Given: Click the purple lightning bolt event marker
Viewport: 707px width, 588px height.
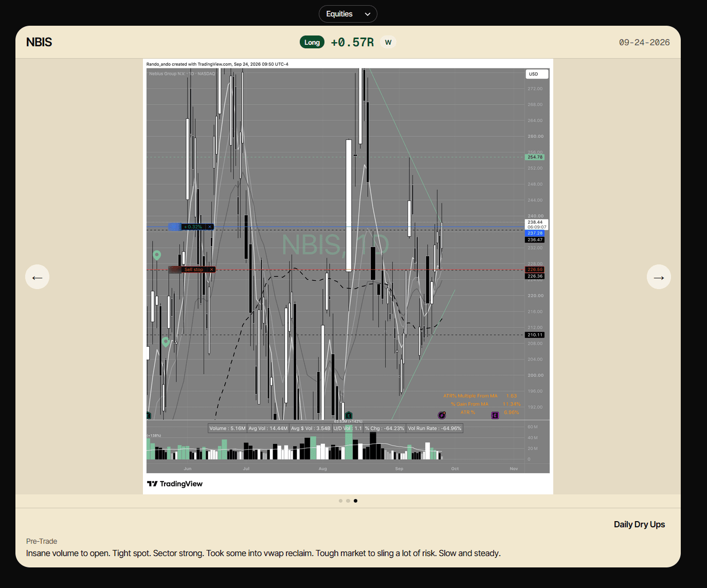Looking at the screenshot, I should click(442, 415).
